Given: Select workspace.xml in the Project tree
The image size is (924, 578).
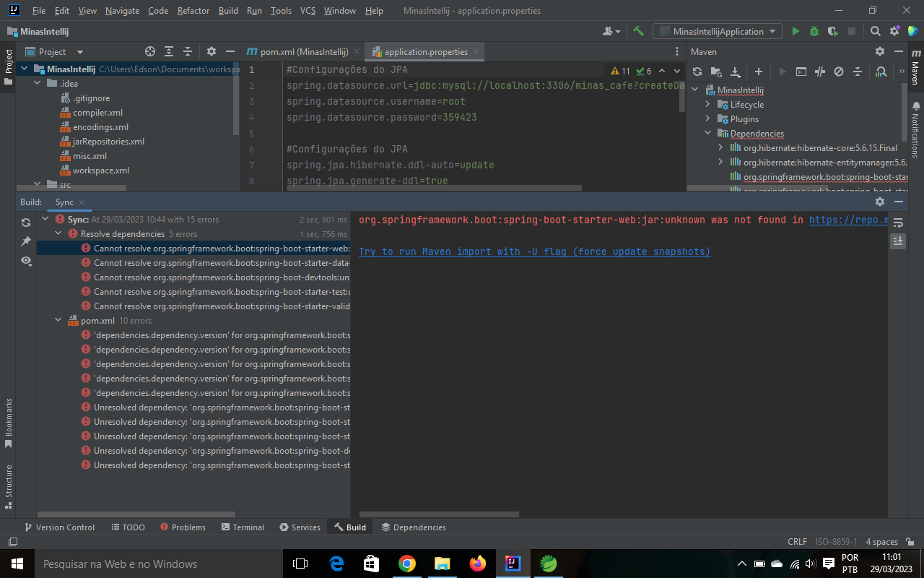Looking at the screenshot, I should [101, 171].
